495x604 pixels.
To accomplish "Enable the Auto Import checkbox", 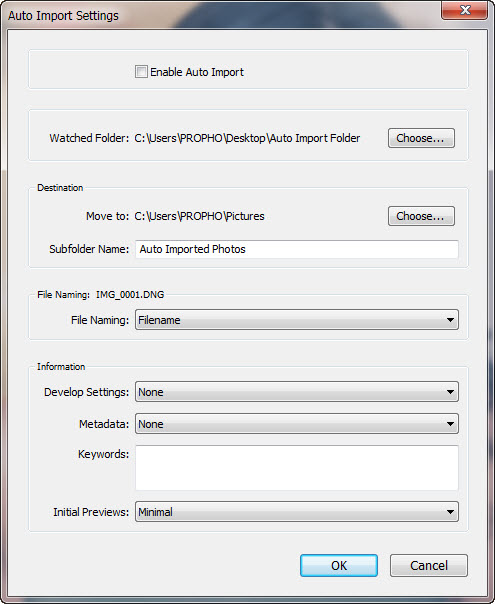I will (x=141, y=72).
